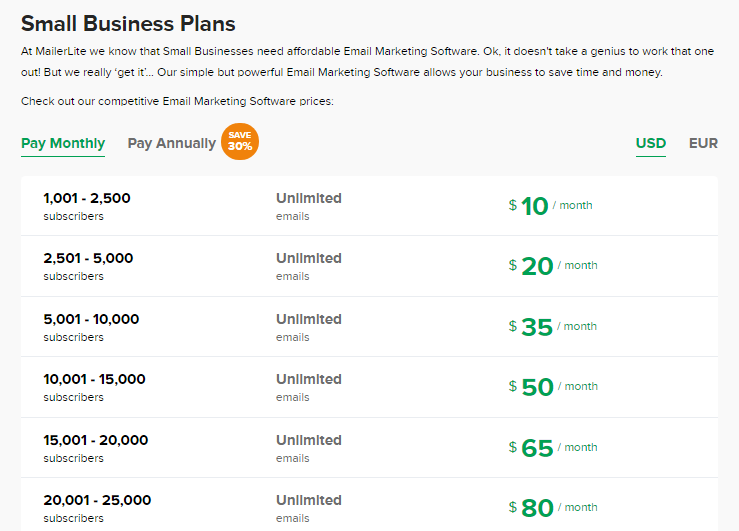The image size is (739, 531).
Task: Choose the 15,001 - 20,000 subscribers plan
Action: pyautogui.click(x=370, y=448)
